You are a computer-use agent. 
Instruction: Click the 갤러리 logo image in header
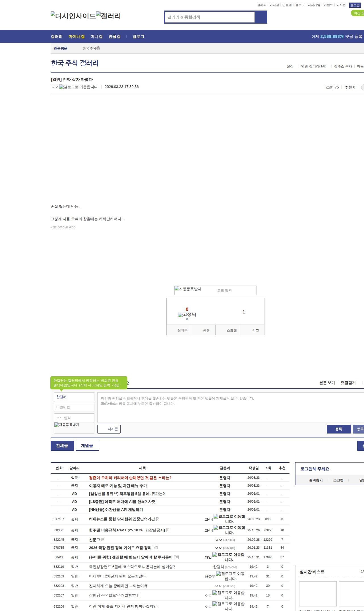click(x=108, y=16)
